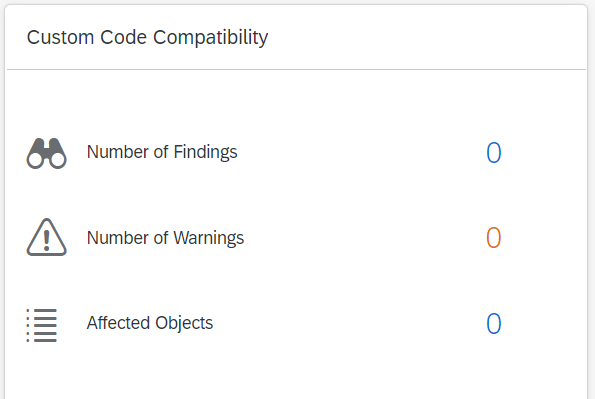The height and width of the screenshot is (399, 595).
Task: Open the Number of Warnings label
Action: [165, 238]
